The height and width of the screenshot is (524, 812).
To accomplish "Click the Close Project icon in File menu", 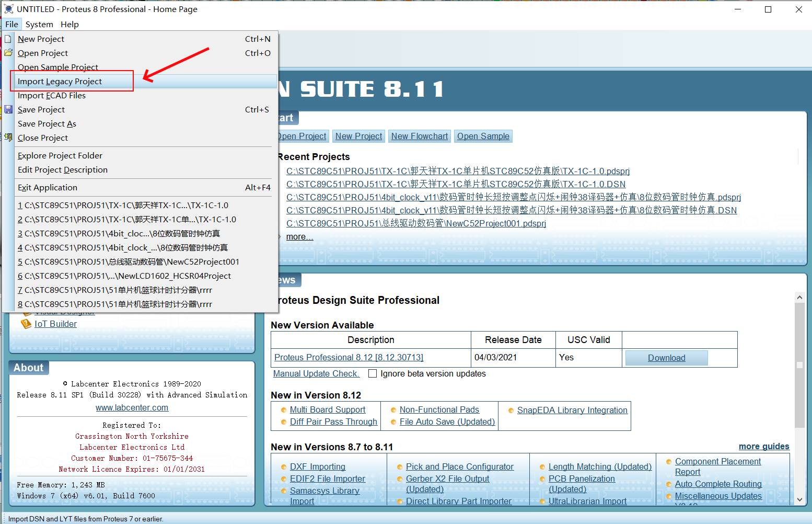I will (8, 138).
